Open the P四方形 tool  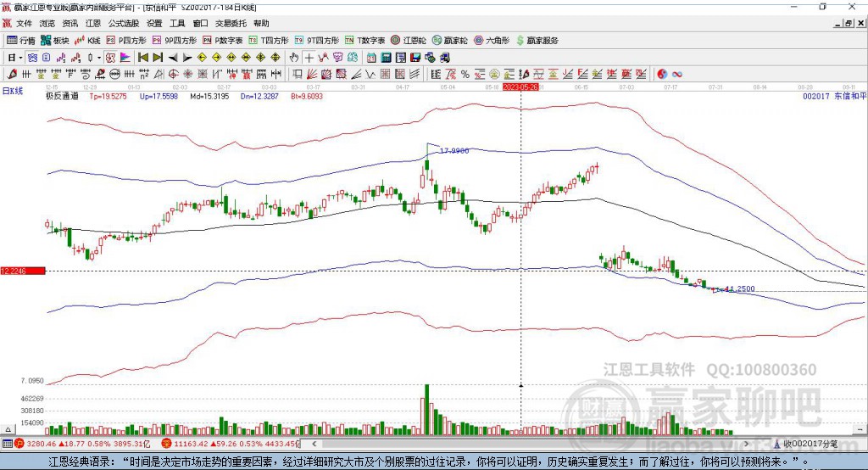(126, 41)
